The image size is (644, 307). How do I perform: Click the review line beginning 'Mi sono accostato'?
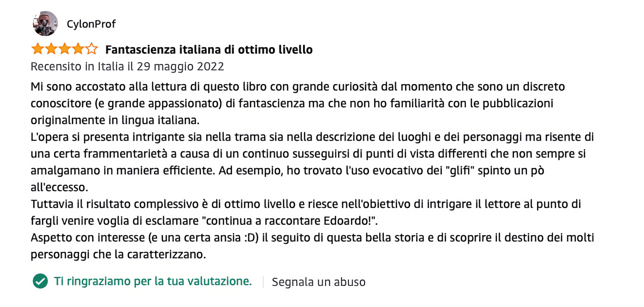click(297, 87)
